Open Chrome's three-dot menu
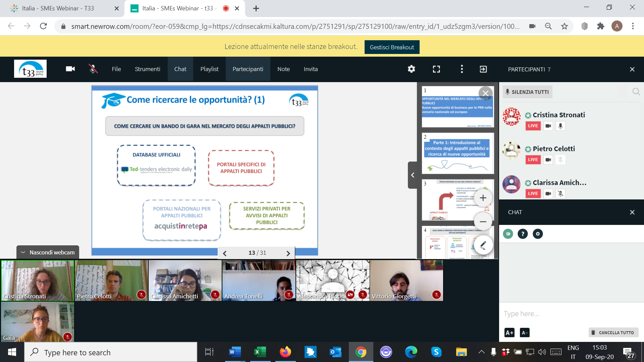The width and height of the screenshot is (644, 362). click(x=633, y=26)
